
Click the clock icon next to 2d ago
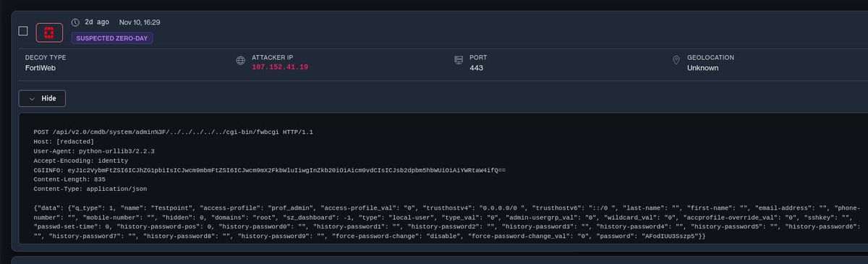pos(76,22)
